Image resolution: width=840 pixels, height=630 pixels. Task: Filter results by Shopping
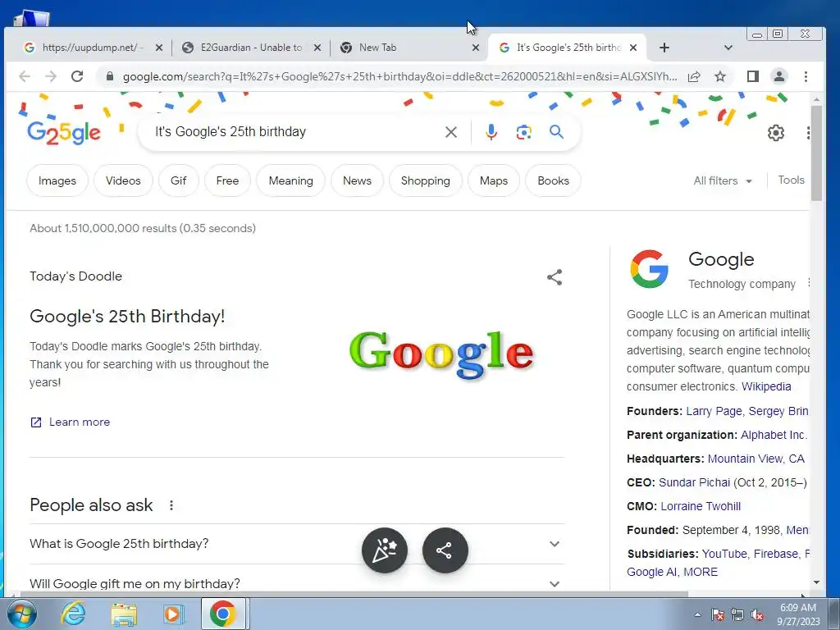426,180
